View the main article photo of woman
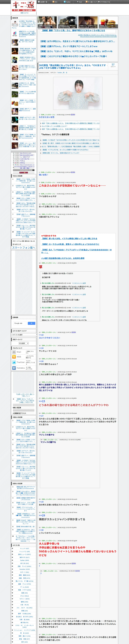 pos(78,93)
